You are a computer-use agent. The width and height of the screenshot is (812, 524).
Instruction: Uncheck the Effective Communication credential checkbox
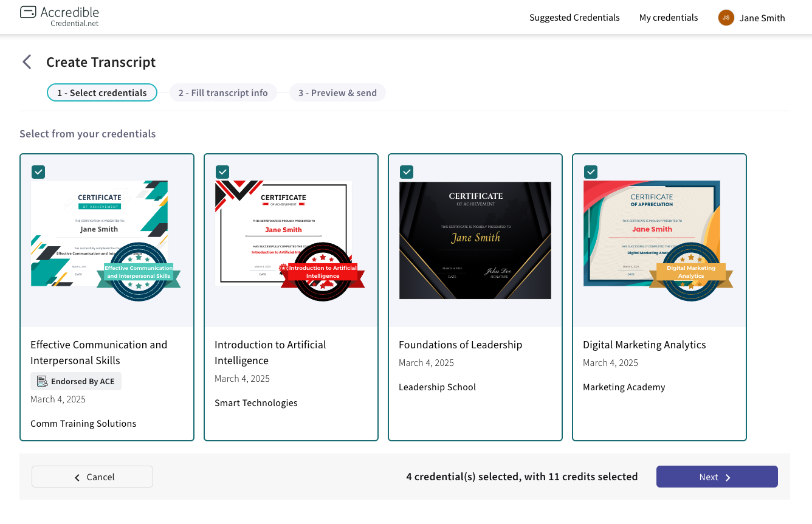point(38,172)
